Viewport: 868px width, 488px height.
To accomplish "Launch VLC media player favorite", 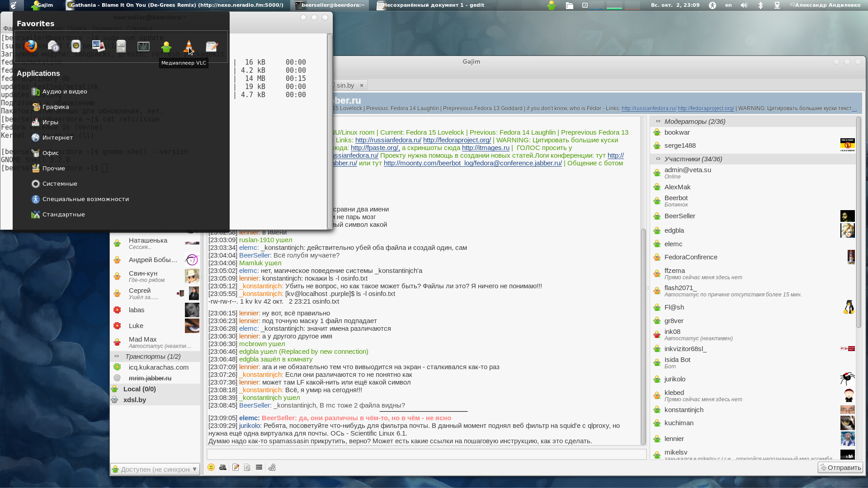I will point(189,46).
